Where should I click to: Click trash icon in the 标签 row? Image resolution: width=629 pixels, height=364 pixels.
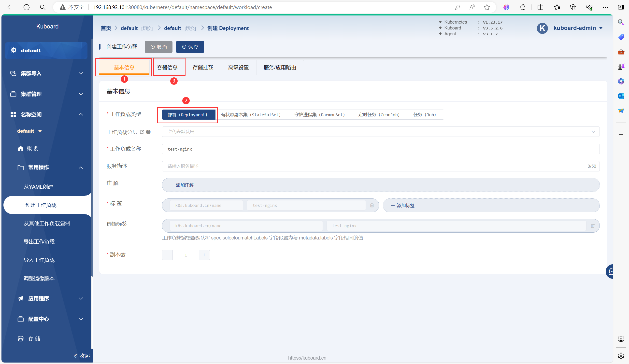point(372,205)
